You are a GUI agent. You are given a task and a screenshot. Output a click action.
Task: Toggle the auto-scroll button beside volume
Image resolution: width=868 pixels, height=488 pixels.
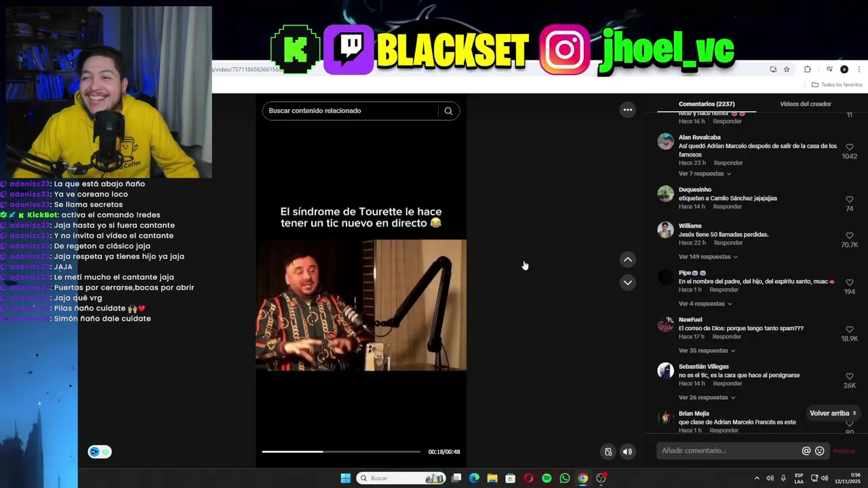tap(608, 452)
